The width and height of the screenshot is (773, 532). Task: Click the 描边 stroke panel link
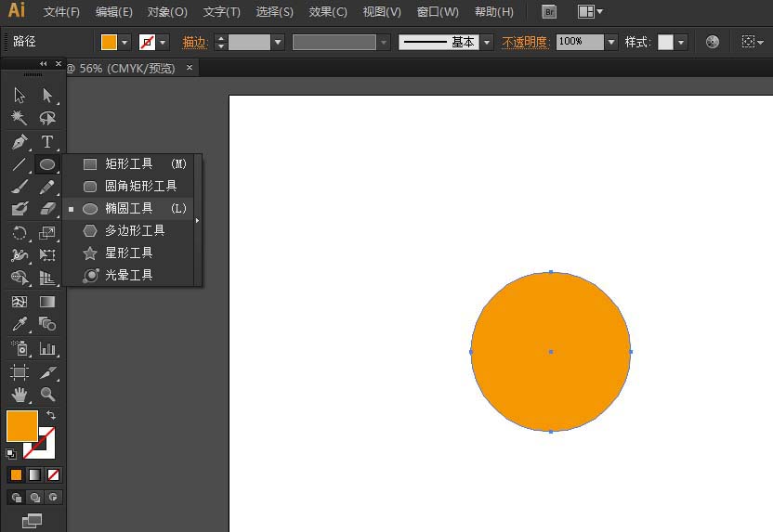click(195, 43)
